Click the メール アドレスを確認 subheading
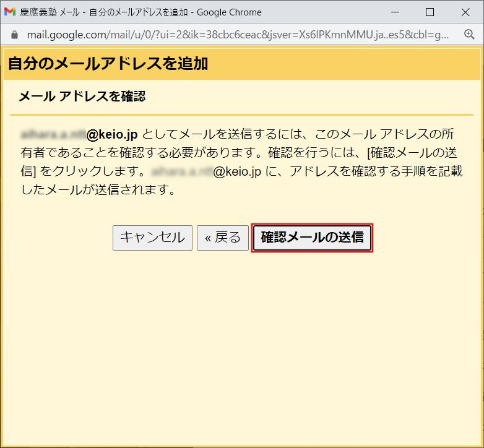This screenshot has width=484, height=448. 82,96
